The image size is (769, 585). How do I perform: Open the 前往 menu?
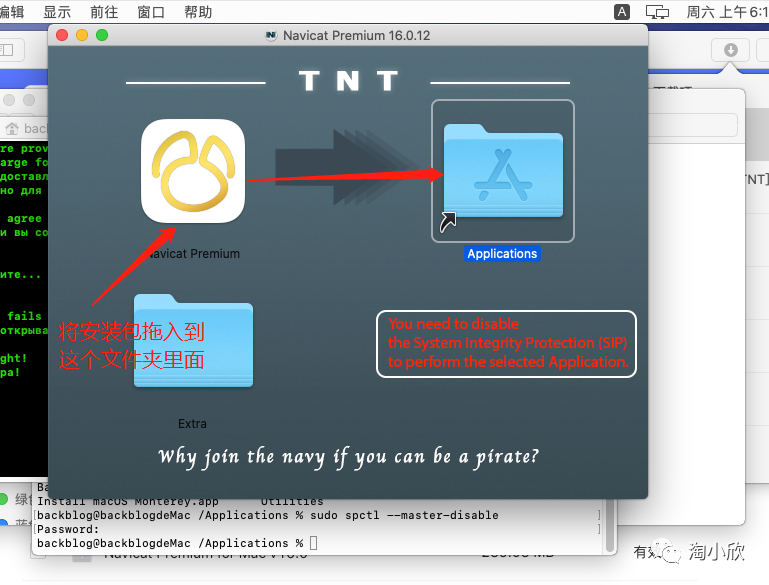point(104,11)
